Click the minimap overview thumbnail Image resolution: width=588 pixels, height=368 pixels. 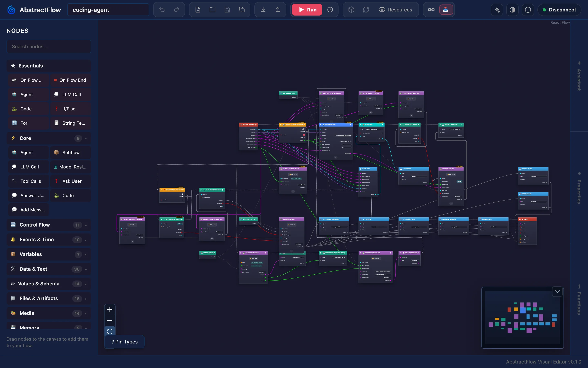tap(522, 318)
